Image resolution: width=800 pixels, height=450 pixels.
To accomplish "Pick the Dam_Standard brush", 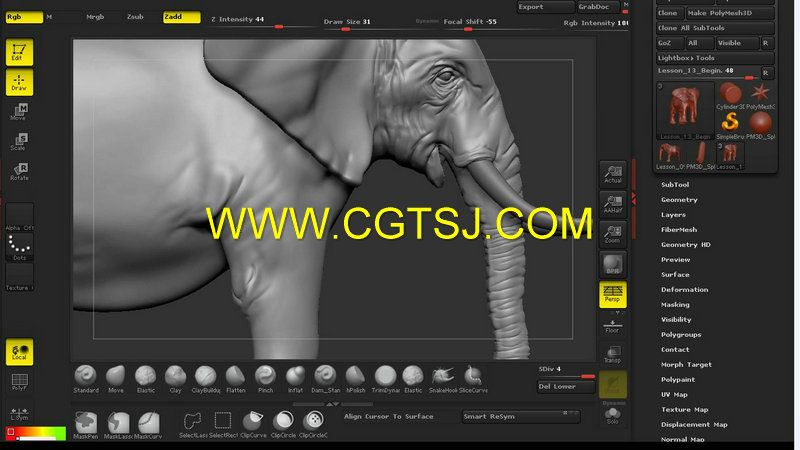I will point(326,380).
